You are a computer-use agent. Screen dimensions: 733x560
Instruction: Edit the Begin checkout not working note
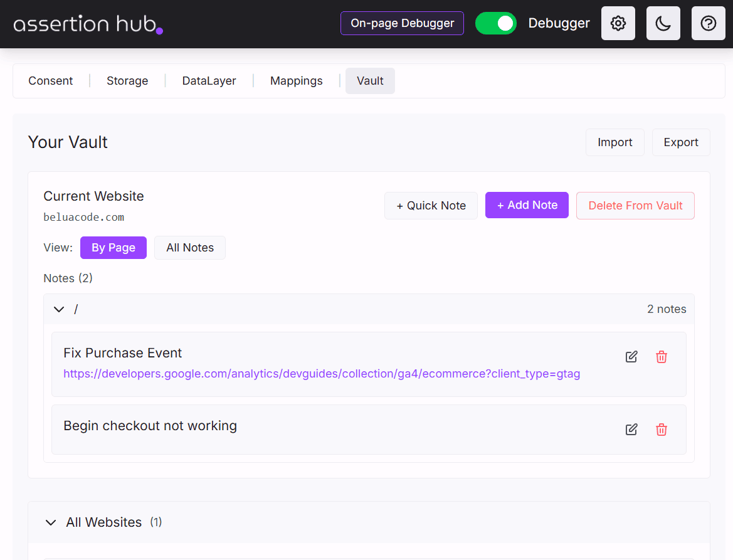[x=631, y=430]
